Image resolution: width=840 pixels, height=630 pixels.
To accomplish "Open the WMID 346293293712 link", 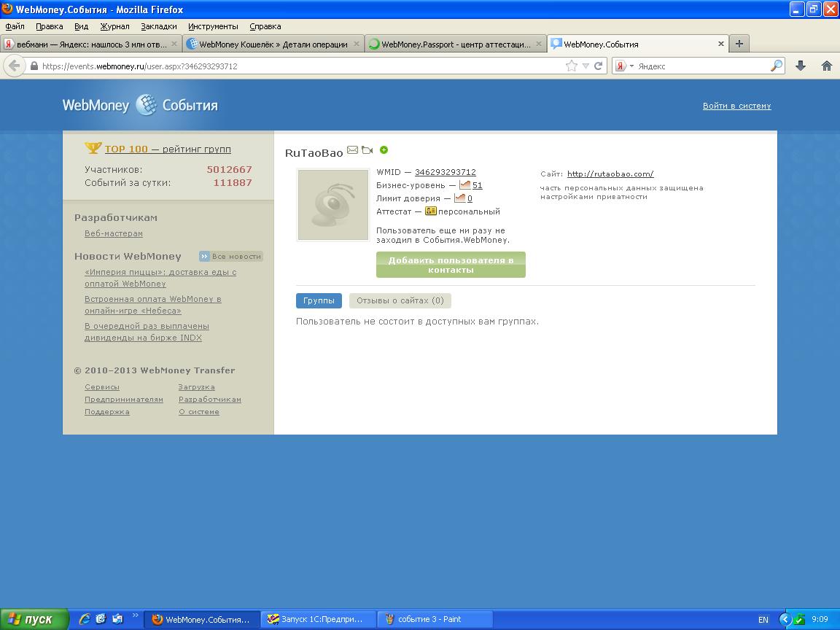I will (x=446, y=172).
